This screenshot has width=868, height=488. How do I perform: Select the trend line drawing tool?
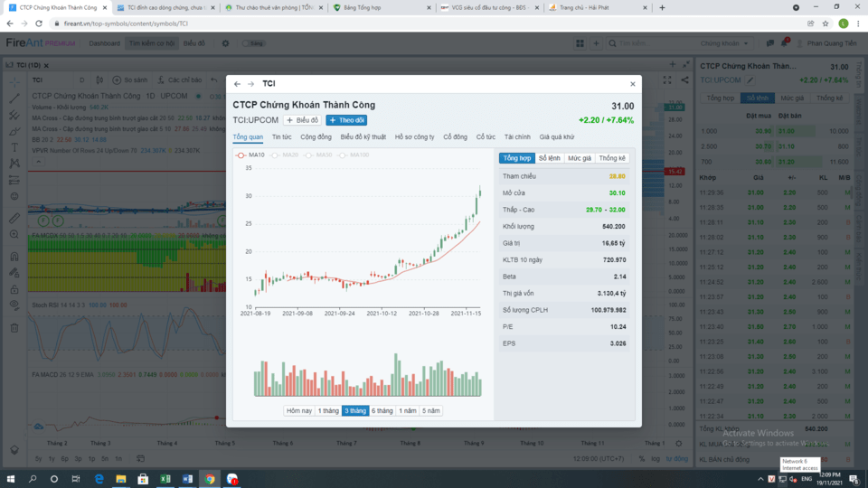click(x=14, y=99)
